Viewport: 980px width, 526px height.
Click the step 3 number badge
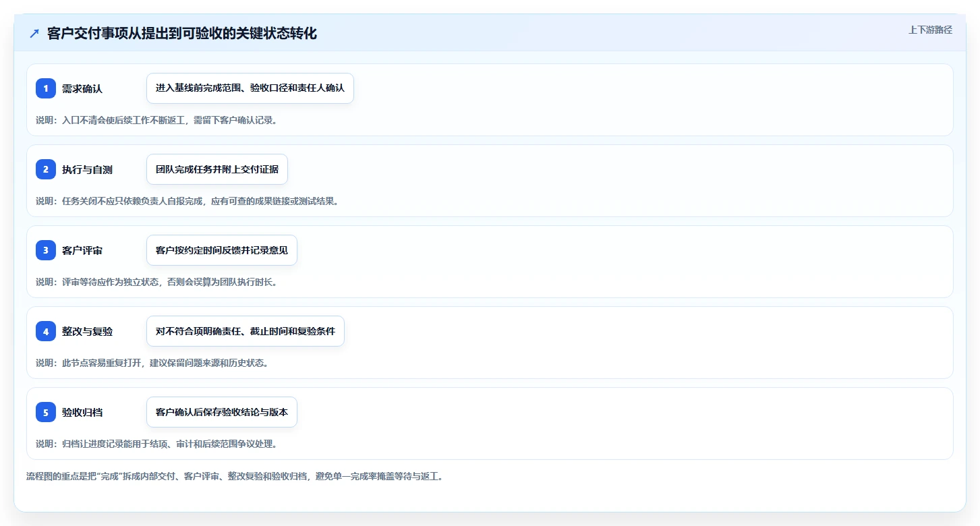[46, 250]
